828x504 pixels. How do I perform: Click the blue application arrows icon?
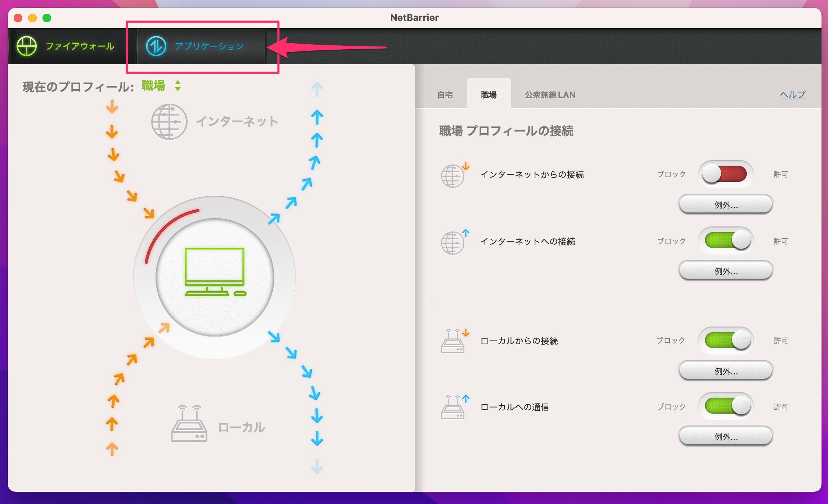click(x=156, y=46)
